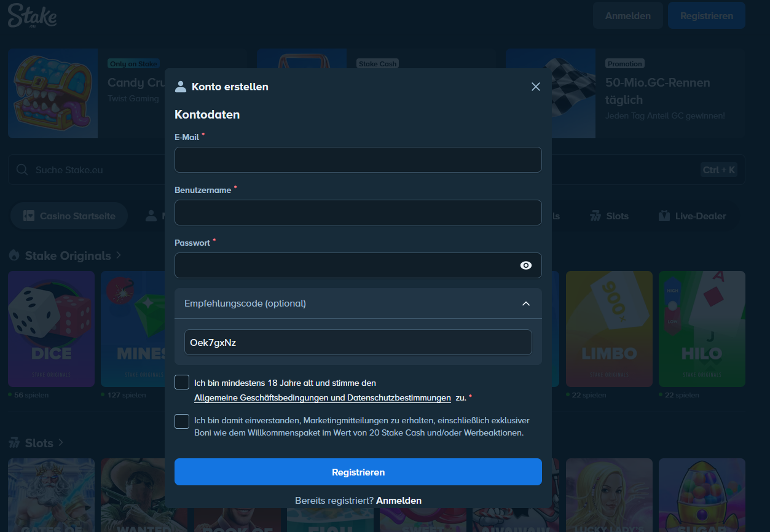Click the header Anmelden button
The width and height of the screenshot is (770, 532).
628,15
